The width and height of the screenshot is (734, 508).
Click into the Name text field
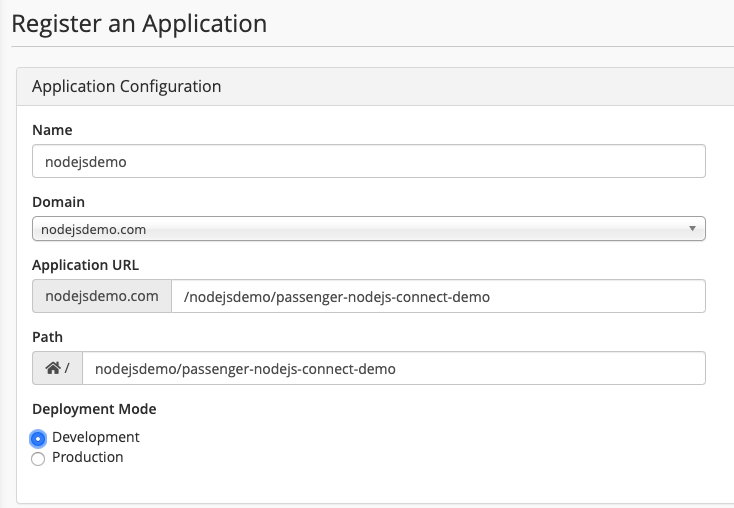pos(368,162)
